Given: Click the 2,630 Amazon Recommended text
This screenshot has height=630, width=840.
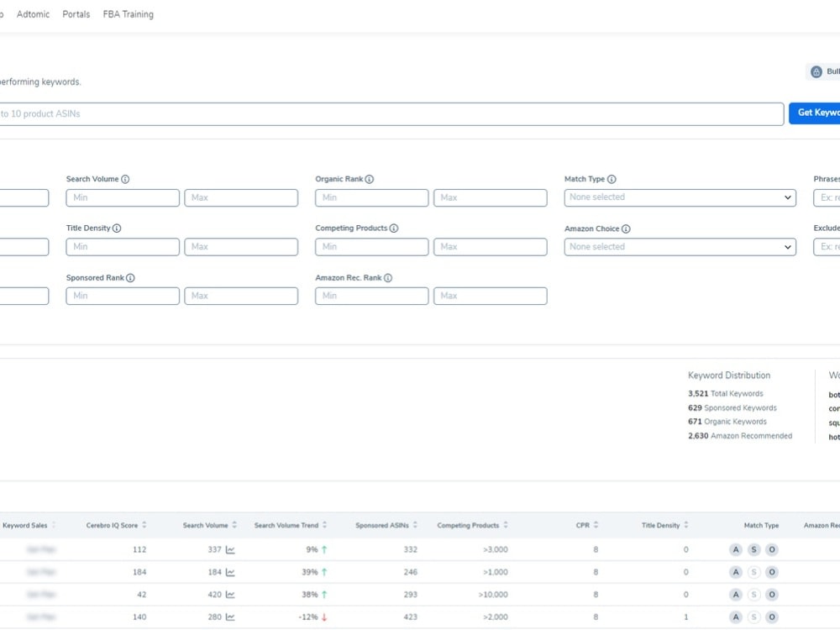Looking at the screenshot, I should click(x=740, y=436).
